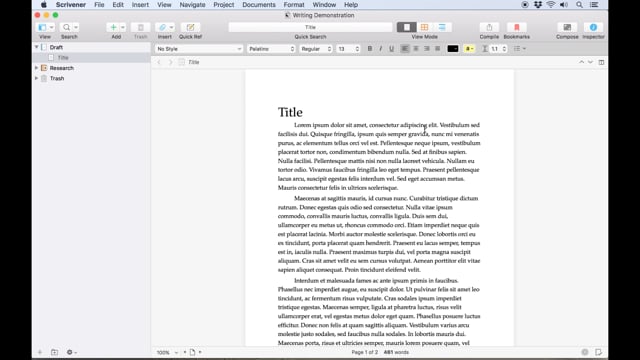Click the document icon in header bar
The width and height of the screenshot is (640, 360).
tap(182, 62)
